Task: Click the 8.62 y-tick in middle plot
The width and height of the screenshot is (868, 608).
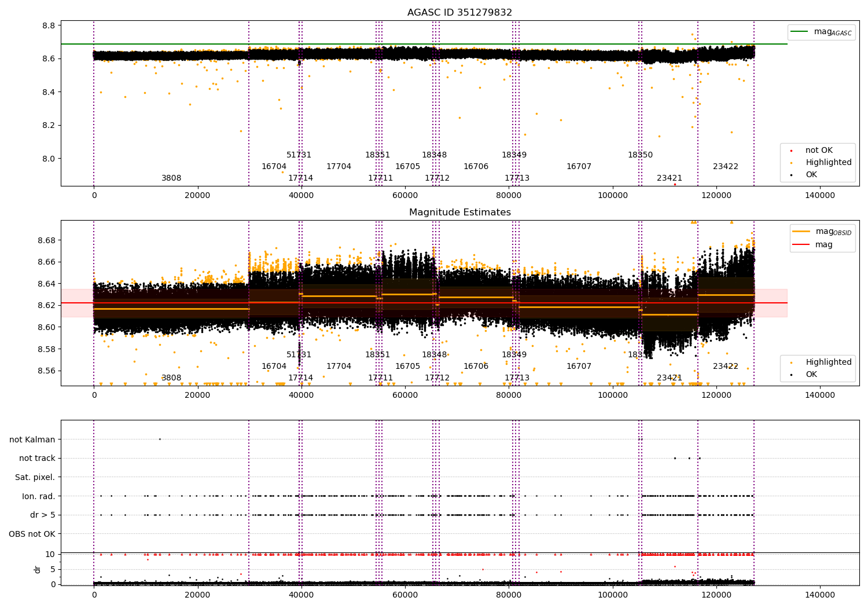Action: tap(46, 306)
